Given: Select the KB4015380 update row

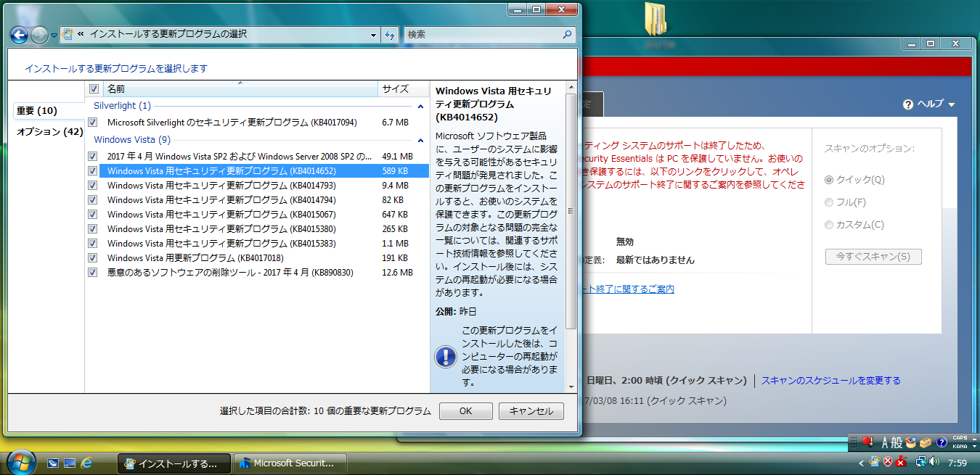Looking at the screenshot, I should pos(257,228).
